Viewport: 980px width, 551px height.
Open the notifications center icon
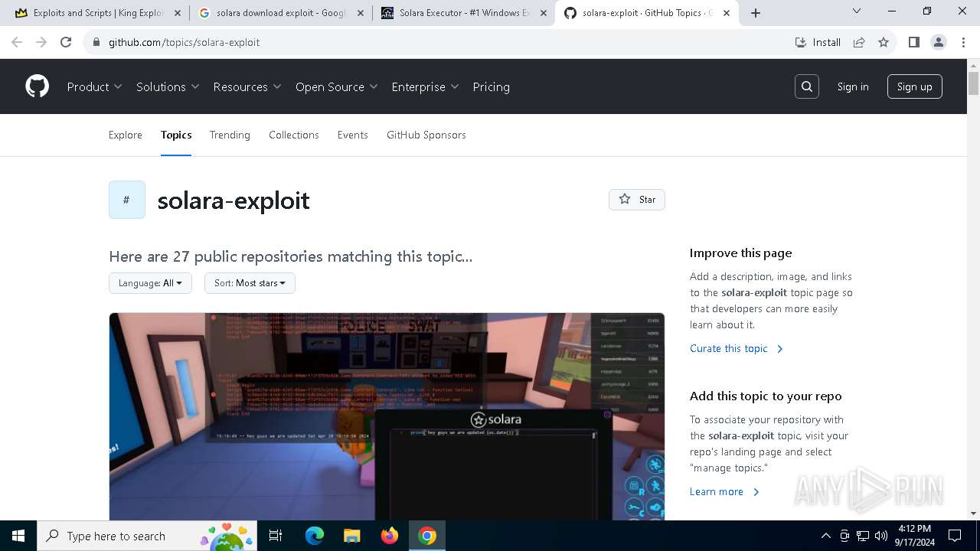click(x=955, y=536)
